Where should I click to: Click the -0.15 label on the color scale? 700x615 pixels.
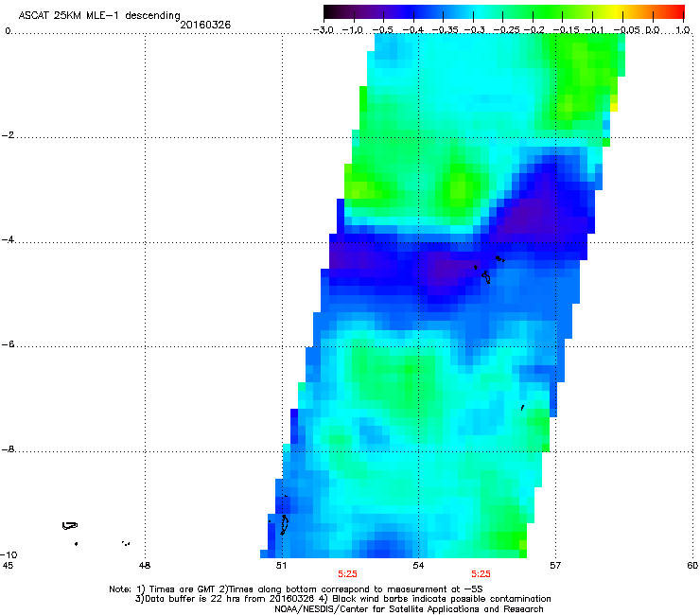coord(566,30)
